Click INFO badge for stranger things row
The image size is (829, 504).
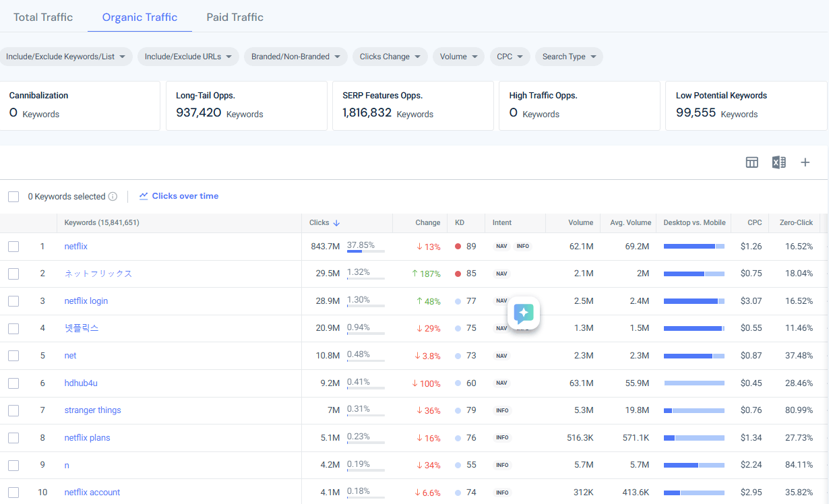[x=502, y=410]
